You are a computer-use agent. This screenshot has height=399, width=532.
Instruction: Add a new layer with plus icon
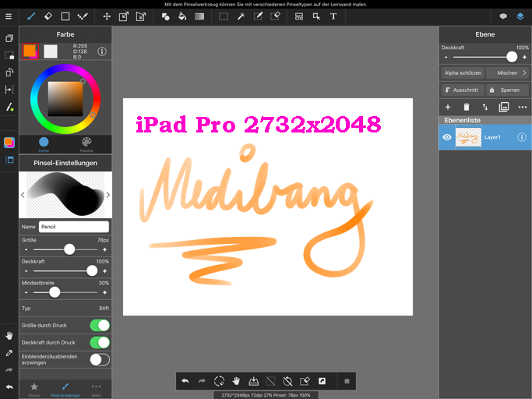pyautogui.click(x=448, y=107)
